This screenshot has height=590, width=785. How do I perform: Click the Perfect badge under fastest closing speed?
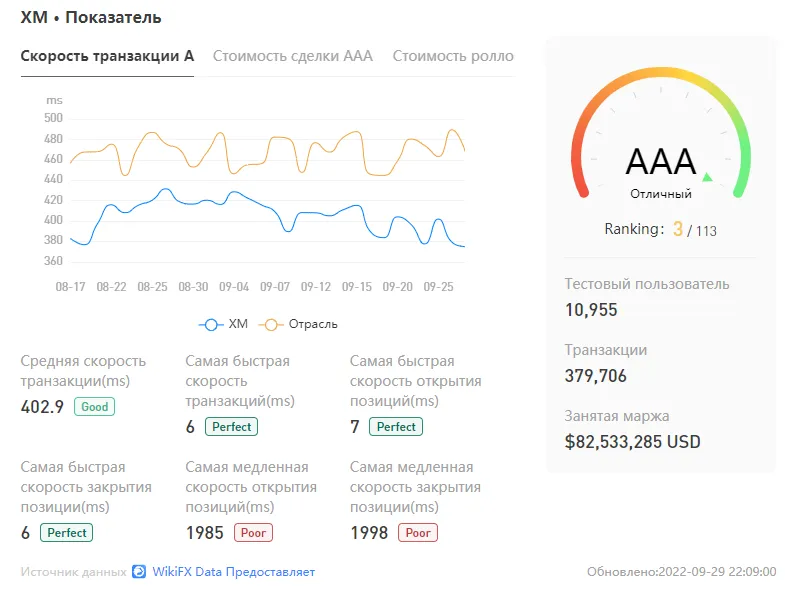[67, 532]
